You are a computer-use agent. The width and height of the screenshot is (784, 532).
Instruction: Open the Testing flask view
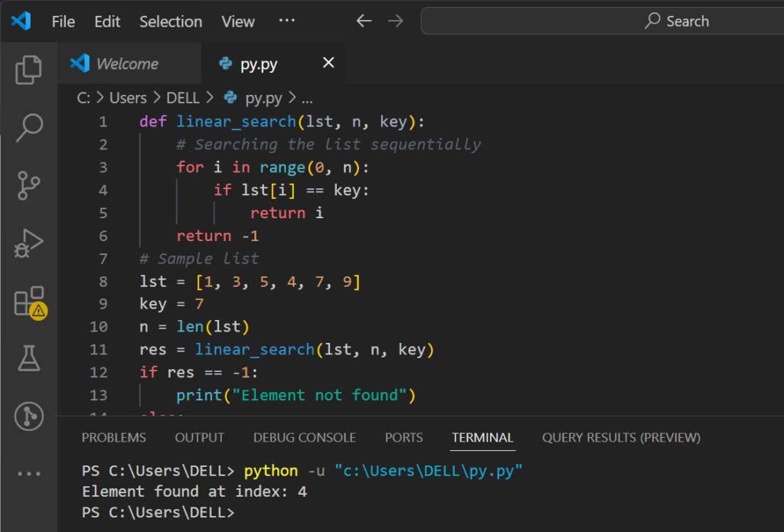(x=29, y=358)
